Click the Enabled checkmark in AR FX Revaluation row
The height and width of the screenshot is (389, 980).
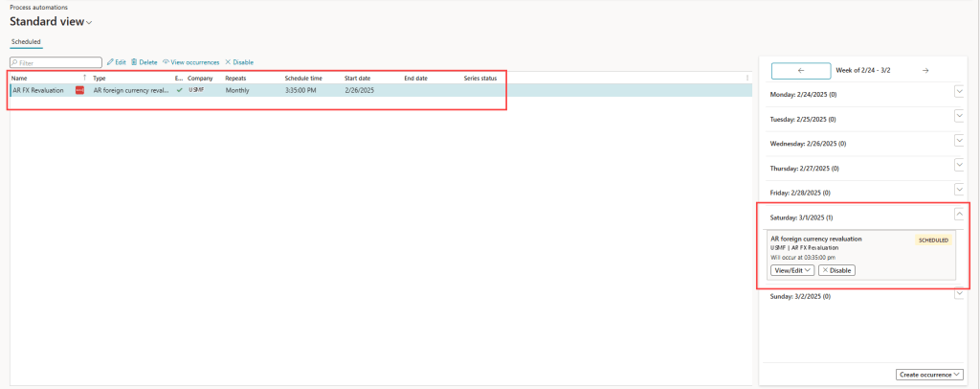pyautogui.click(x=179, y=90)
